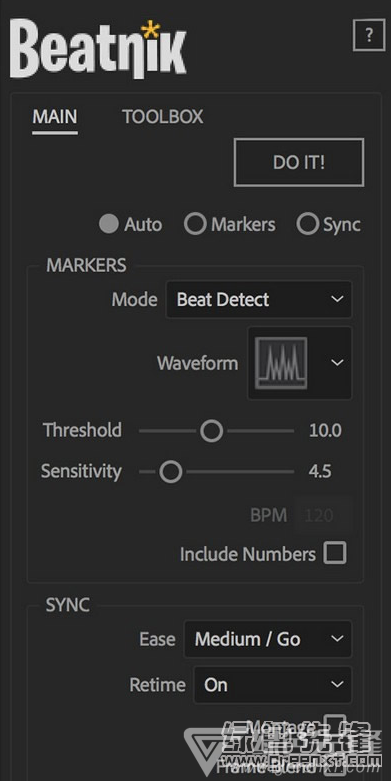391x781 pixels.
Task: Click the Sensitivity value 4.5
Action: [320, 471]
